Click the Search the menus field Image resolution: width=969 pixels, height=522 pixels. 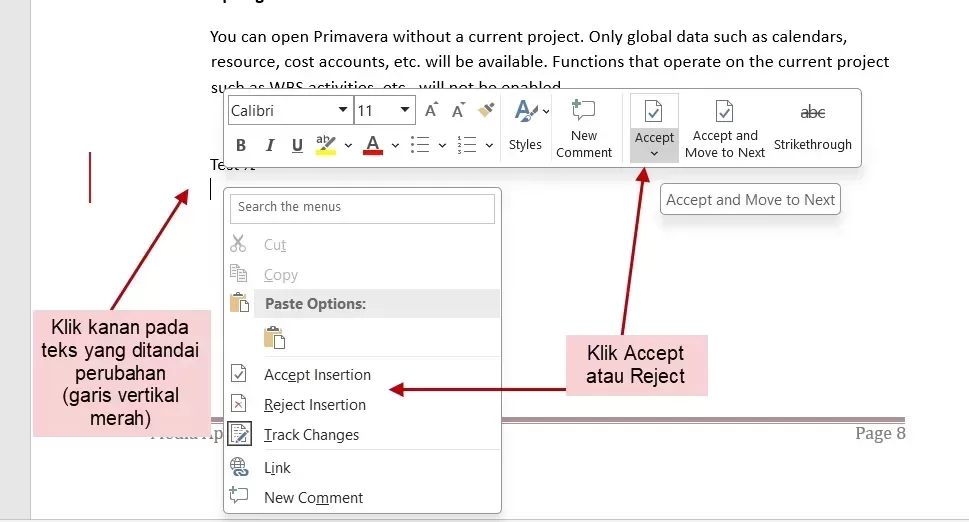point(362,208)
